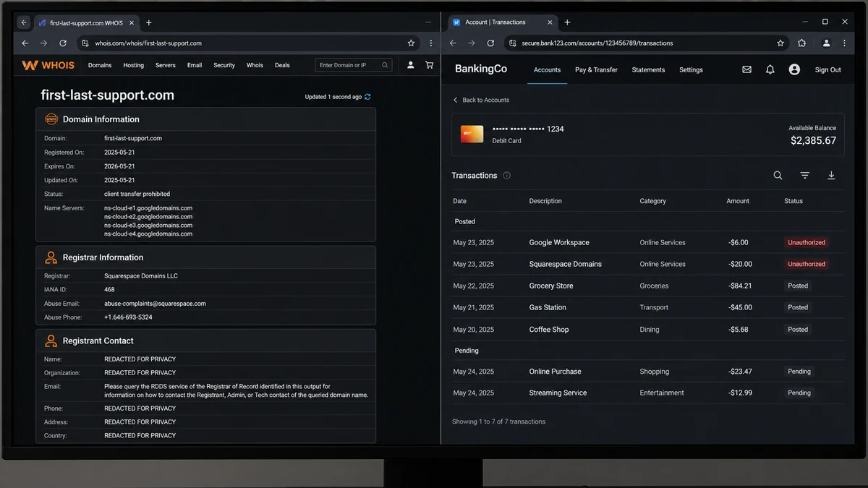The image size is (868, 488).
Task: Open the transactions filter icon
Action: point(804,176)
